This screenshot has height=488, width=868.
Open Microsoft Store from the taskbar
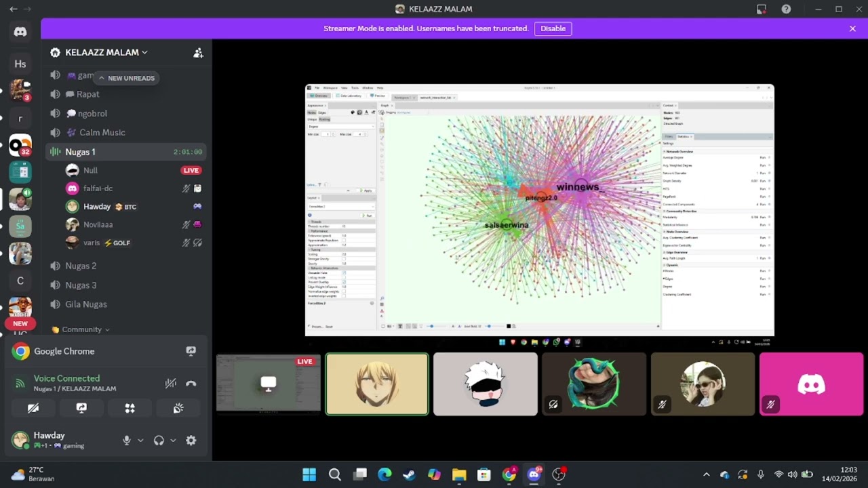click(x=484, y=474)
